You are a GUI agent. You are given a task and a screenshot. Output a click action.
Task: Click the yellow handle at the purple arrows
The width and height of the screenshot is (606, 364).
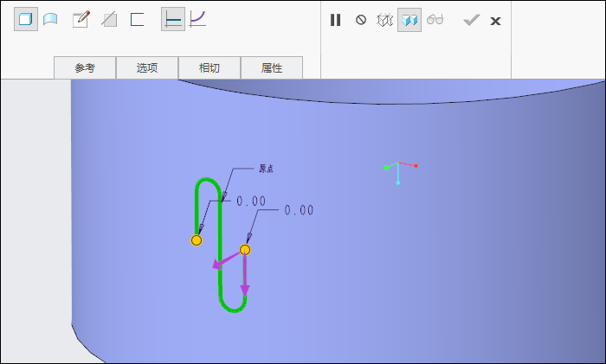point(245,250)
